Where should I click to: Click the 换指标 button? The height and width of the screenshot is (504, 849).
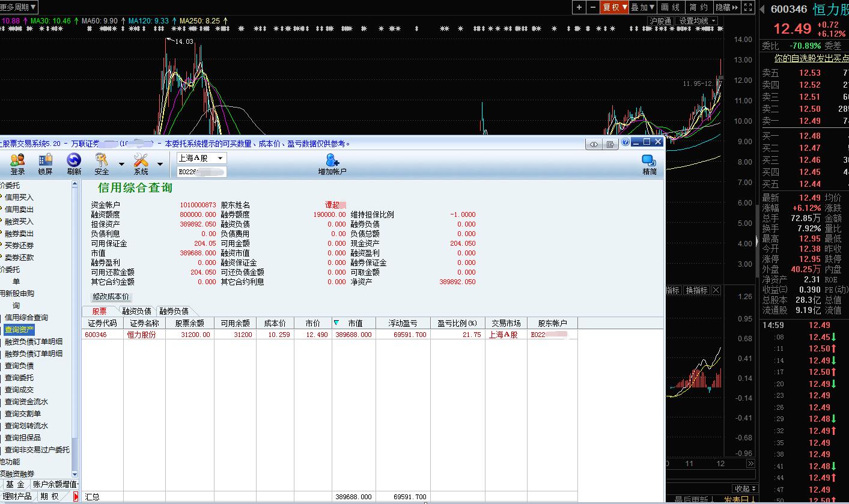[x=697, y=290]
